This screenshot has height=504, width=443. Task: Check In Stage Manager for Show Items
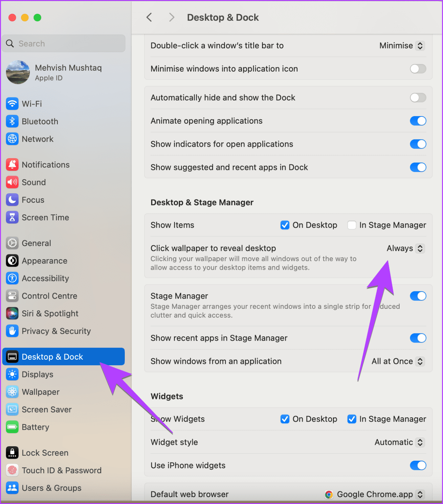click(x=352, y=225)
